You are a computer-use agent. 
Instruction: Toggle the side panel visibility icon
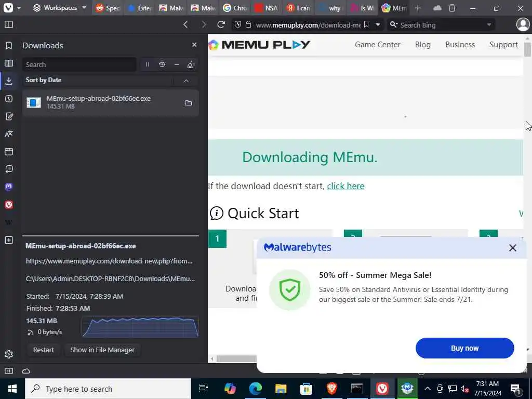tap(9, 24)
